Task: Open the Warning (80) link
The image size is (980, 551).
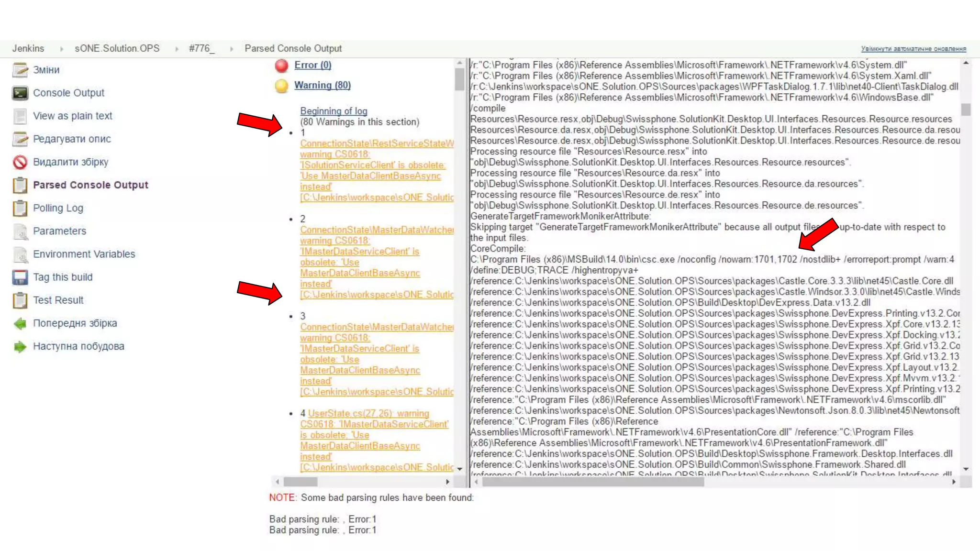Action: (322, 85)
